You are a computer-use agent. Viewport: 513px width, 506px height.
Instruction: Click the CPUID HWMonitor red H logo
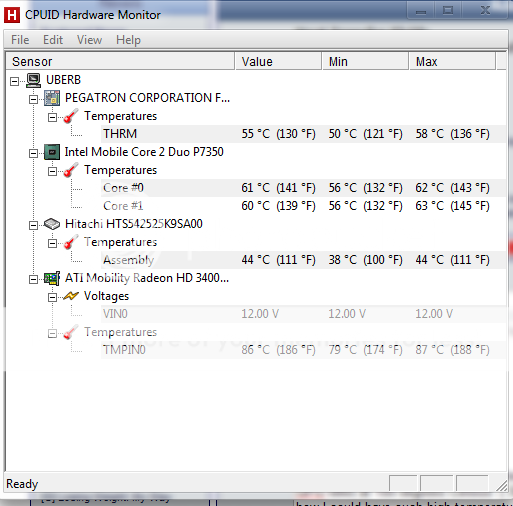(x=12, y=15)
